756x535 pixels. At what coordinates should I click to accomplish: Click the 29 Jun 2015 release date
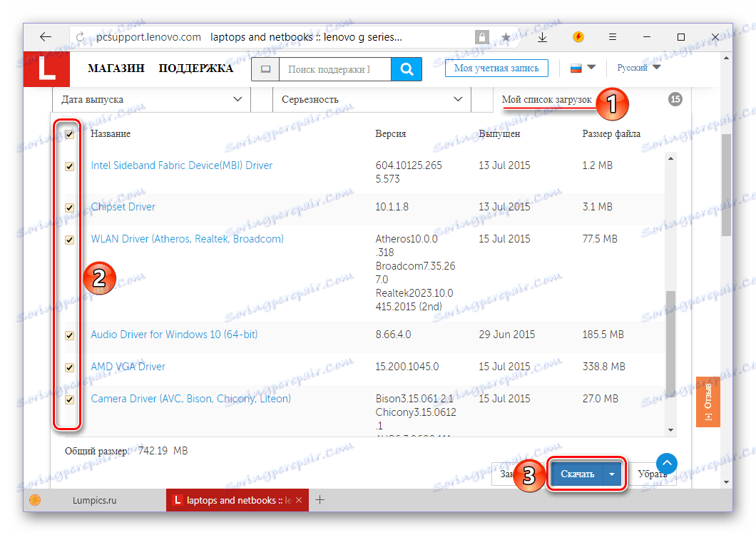[x=506, y=335]
